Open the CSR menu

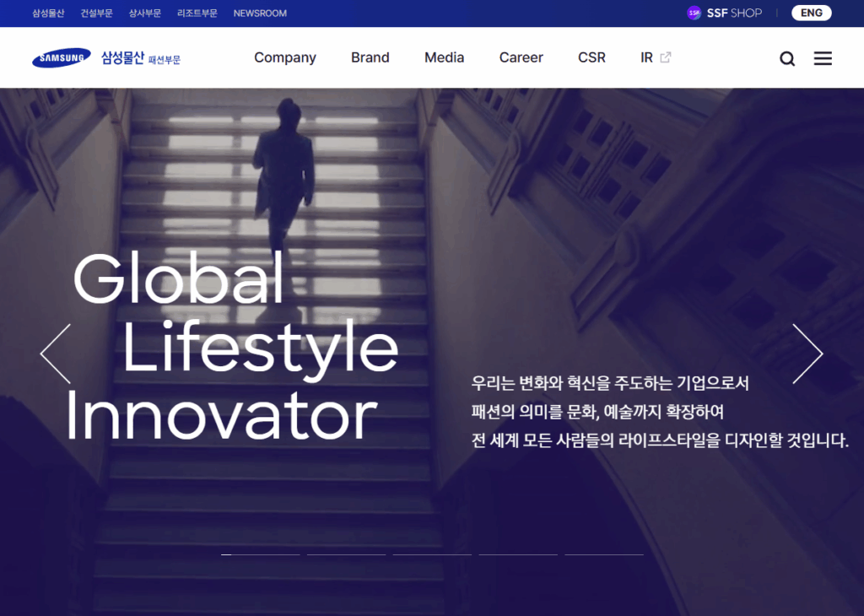(x=591, y=57)
